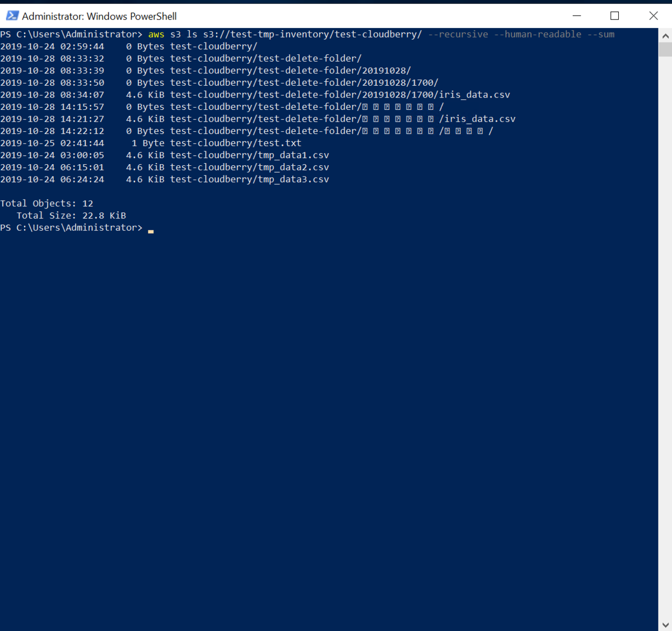
Task: Click 'aws' in the typed command
Action: tap(156, 34)
